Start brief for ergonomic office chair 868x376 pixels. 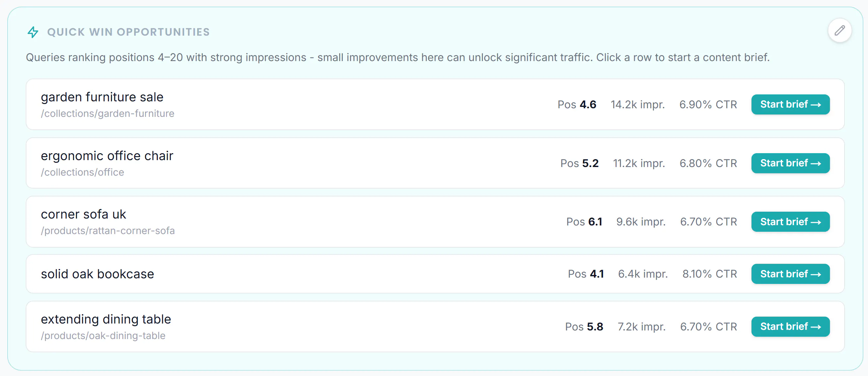click(790, 163)
